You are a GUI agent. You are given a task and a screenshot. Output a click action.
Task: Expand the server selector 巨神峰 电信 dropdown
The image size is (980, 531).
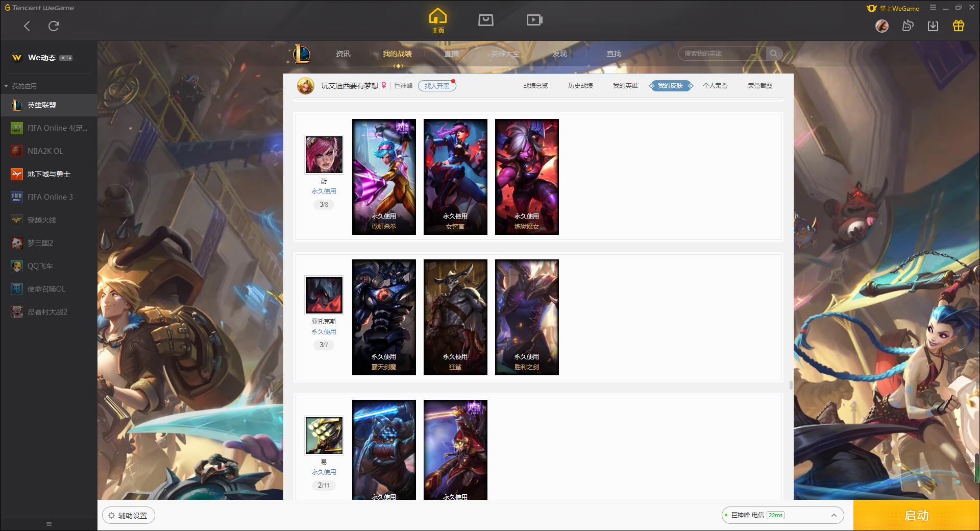[x=782, y=515]
